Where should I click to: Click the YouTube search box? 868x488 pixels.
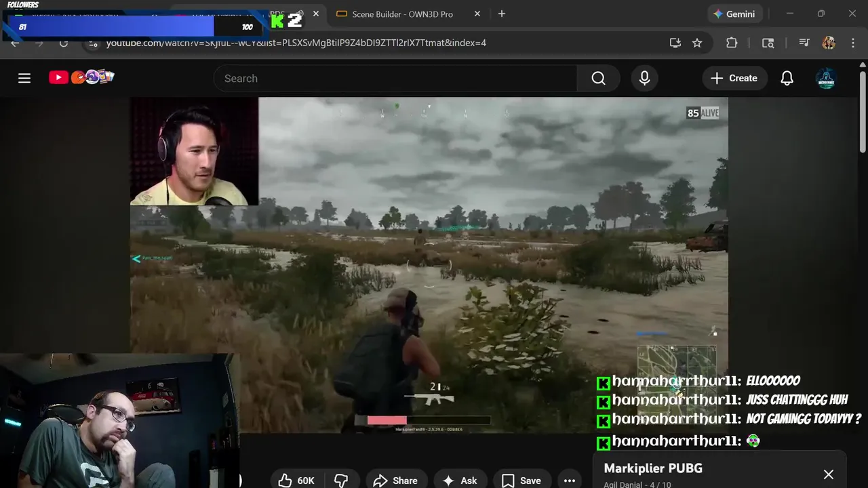pos(395,79)
